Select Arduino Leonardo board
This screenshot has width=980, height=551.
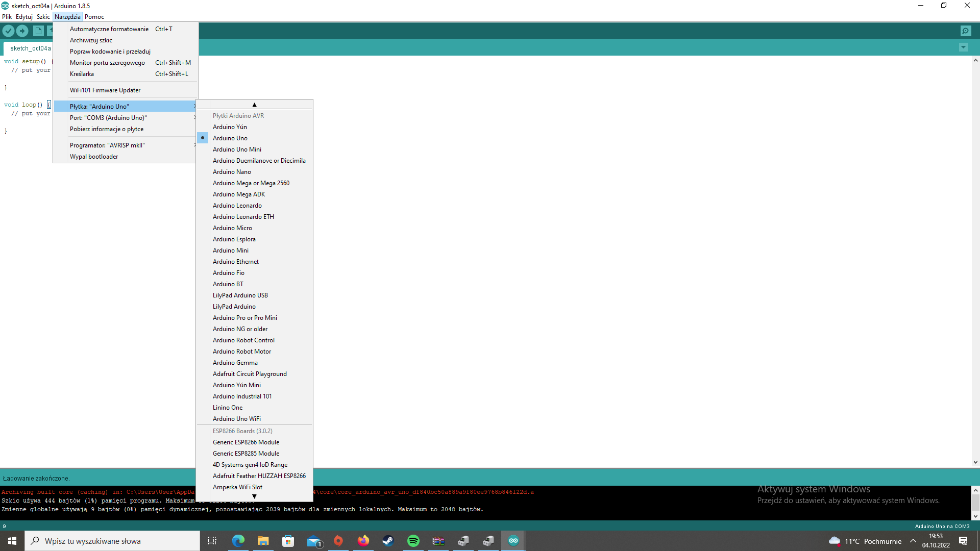tap(254, 206)
